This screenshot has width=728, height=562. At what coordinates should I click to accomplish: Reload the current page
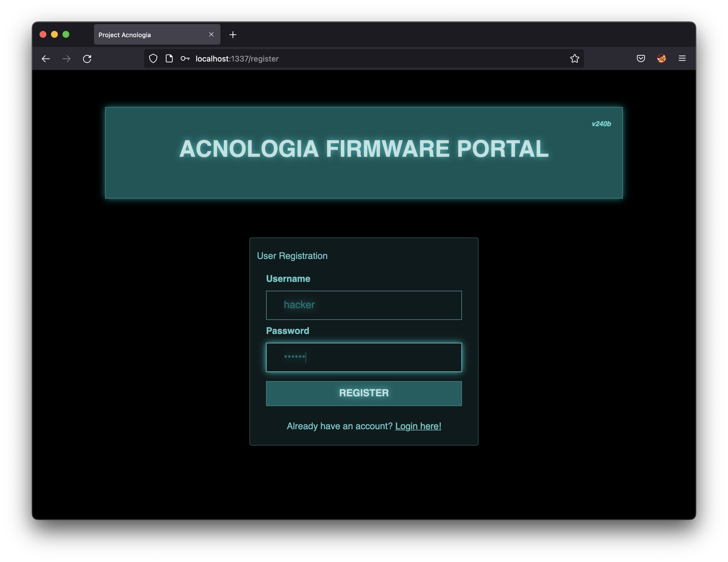87,59
